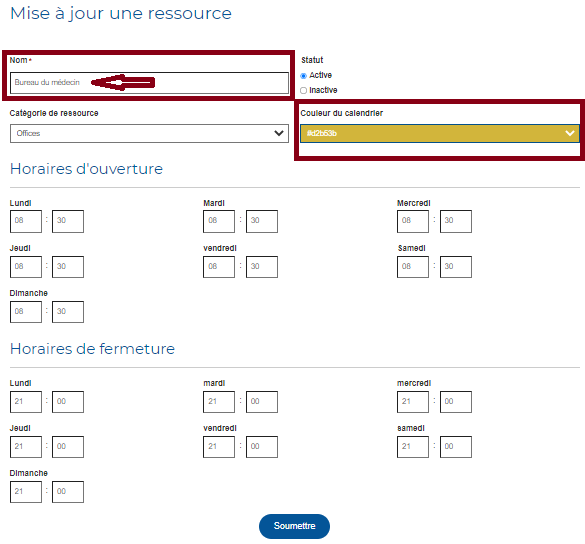
Task: Click Lundi closing hour field
Action: click(x=26, y=402)
